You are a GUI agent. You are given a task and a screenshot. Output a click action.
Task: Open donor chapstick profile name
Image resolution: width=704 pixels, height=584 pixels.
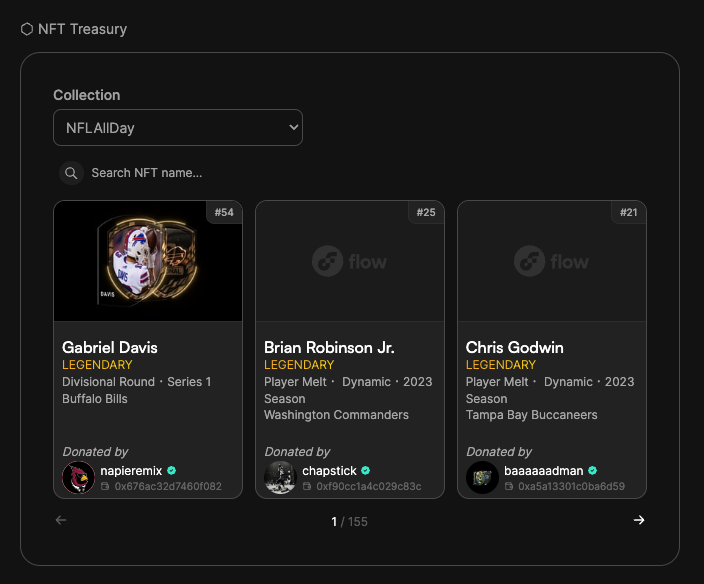329,470
